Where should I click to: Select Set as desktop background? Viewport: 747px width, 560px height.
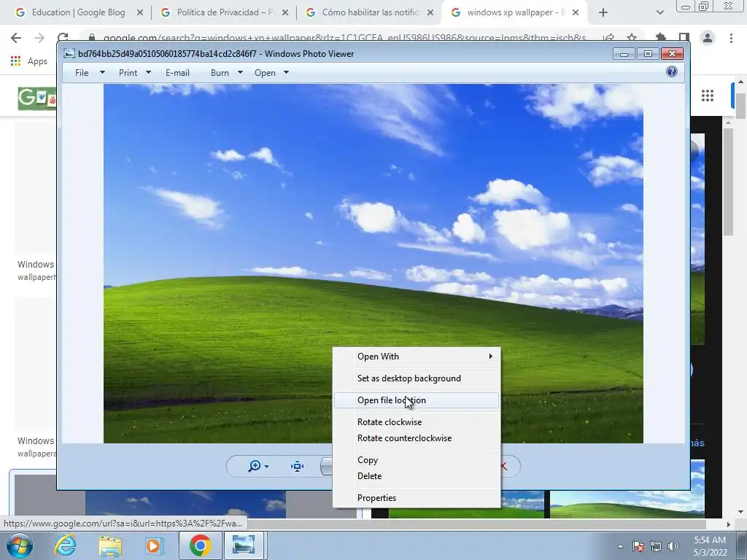coord(417,378)
